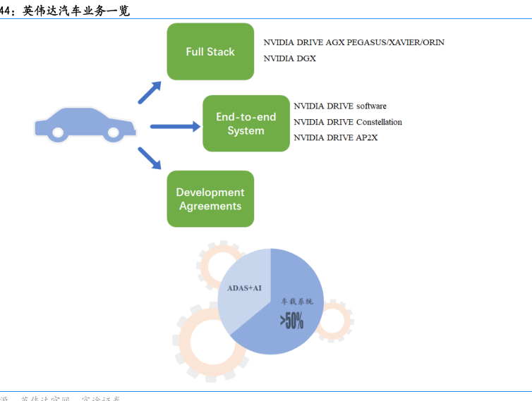Screen dimensions: 532x401
Task: Click the text NVIDIA DRIVE AGX PEGASUS/XAVIER/ORIN
Action: [354, 42]
